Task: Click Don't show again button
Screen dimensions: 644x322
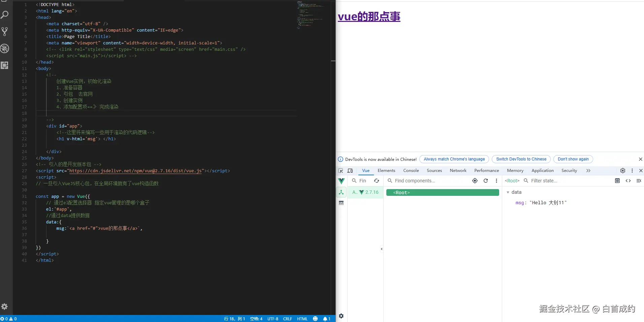Action: click(573, 159)
